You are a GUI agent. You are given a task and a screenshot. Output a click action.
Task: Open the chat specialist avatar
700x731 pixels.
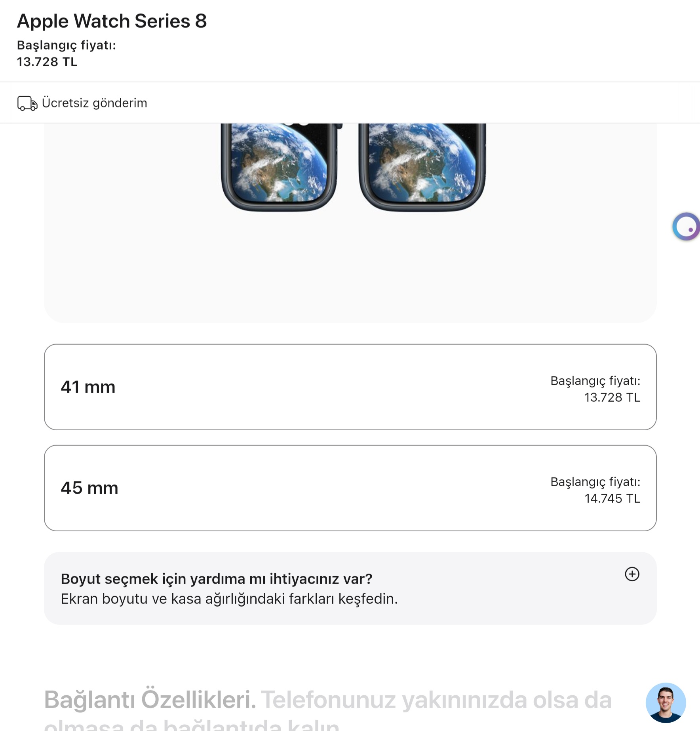pyautogui.click(x=666, y=702)
